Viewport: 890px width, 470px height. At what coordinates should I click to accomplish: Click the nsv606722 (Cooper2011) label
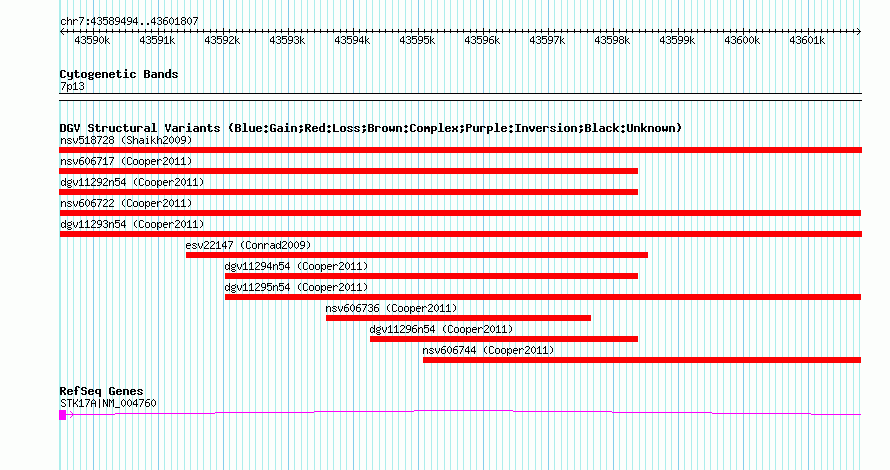126,203
